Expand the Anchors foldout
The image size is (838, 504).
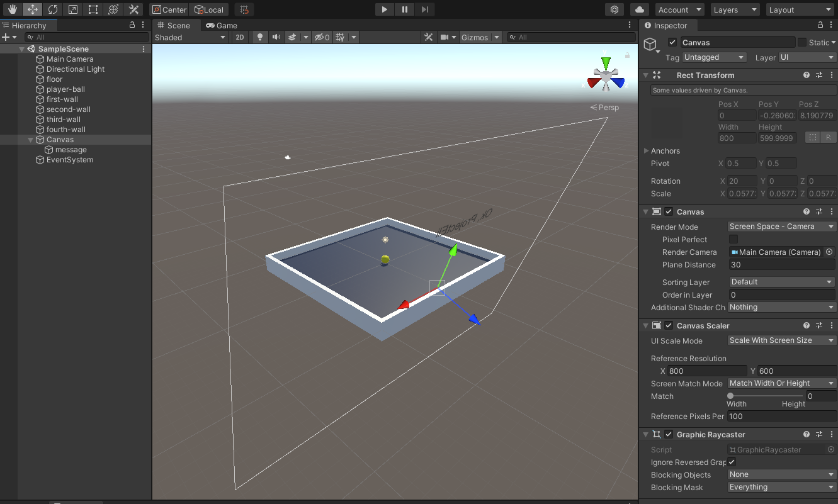(x=647, y=151)
